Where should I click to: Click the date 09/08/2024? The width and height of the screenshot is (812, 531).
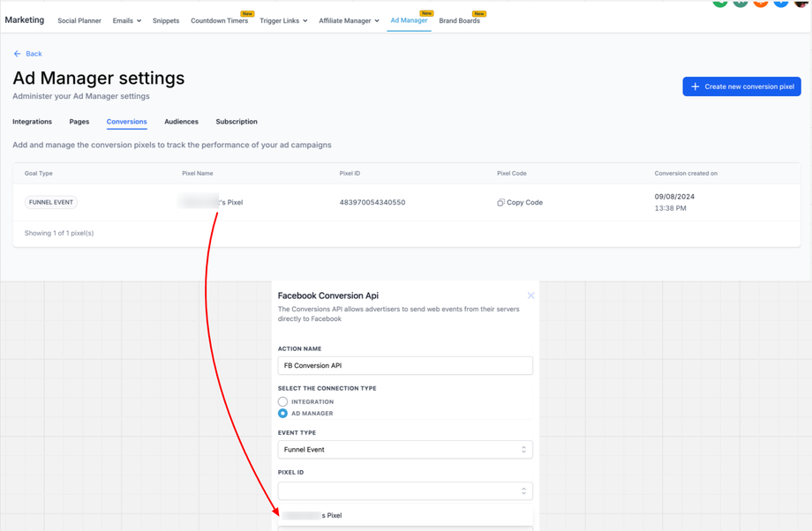[x=674, y=197]
